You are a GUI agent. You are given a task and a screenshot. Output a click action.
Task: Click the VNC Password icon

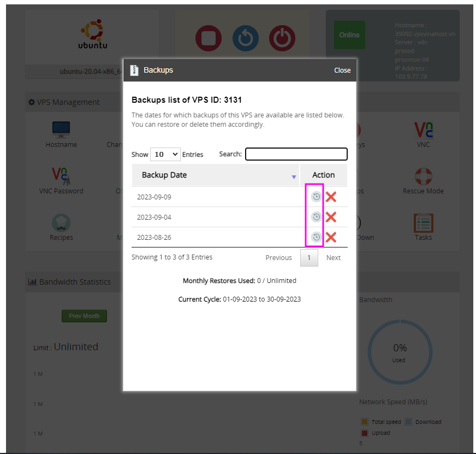click(61, 176)
